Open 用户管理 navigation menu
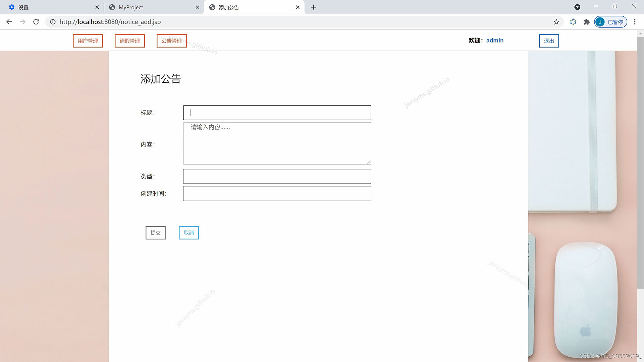Image resolution: width=644 pixels, height=362 pixels. click(88, 41)
